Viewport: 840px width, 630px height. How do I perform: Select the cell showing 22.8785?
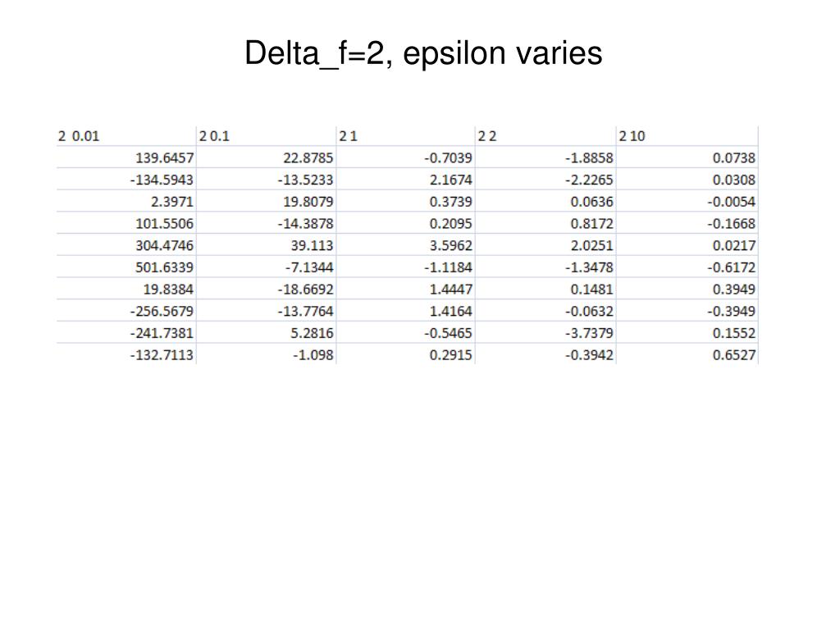pyautogui.click(x=267, y=157)
